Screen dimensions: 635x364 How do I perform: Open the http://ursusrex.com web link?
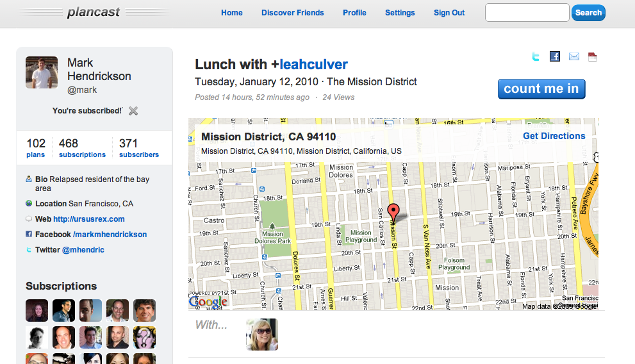coord(88,219)
